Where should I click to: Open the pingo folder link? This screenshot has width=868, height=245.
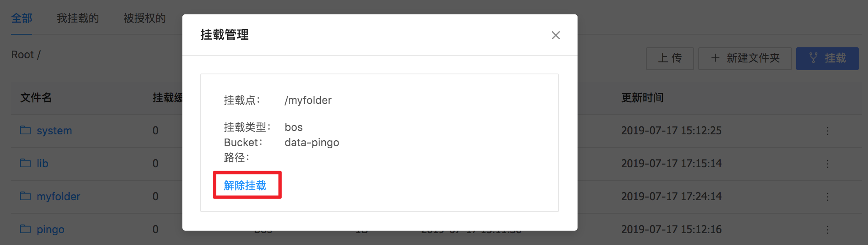[51, 229]
